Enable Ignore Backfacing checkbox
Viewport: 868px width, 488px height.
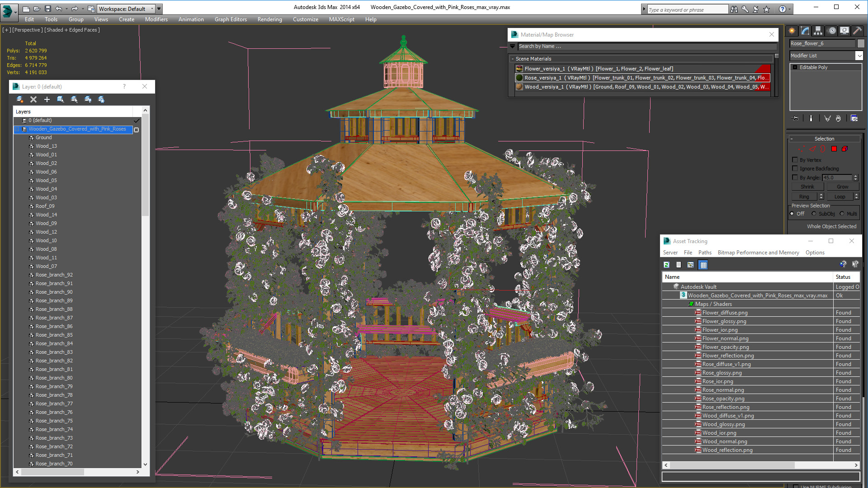pos(795,169)
